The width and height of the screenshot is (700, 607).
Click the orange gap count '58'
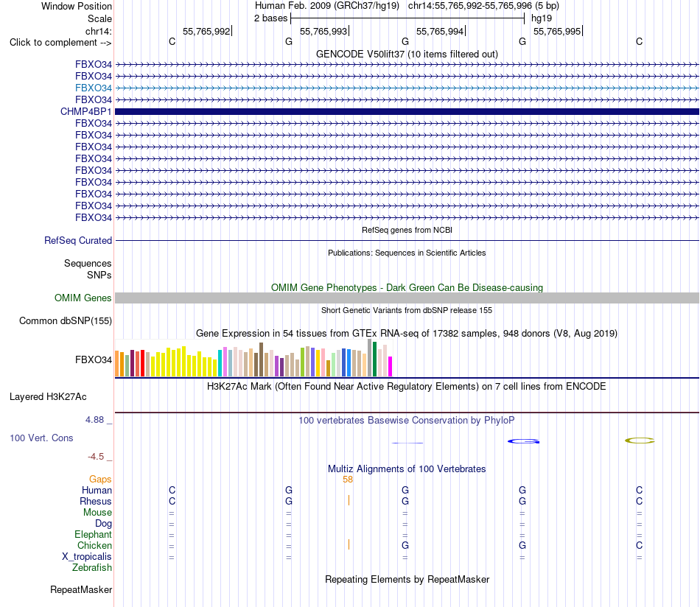tap(348, 480)
